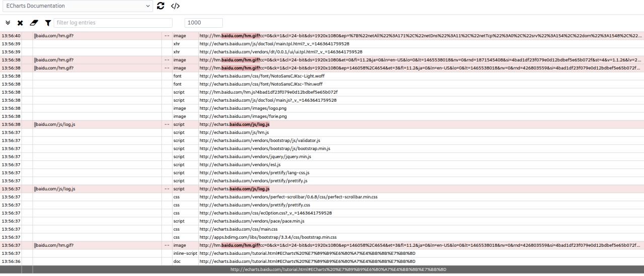Image resolution: width=644 pixels, height=276 pixels.
Task: Click the X icon to clear the logger
Action: click(x=20, y=23)
